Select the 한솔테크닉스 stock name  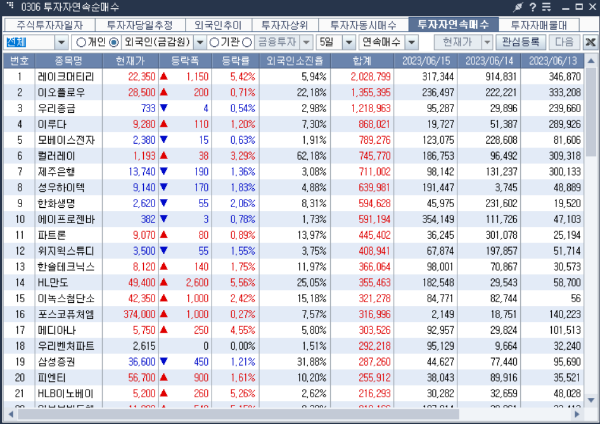(66, 267)
